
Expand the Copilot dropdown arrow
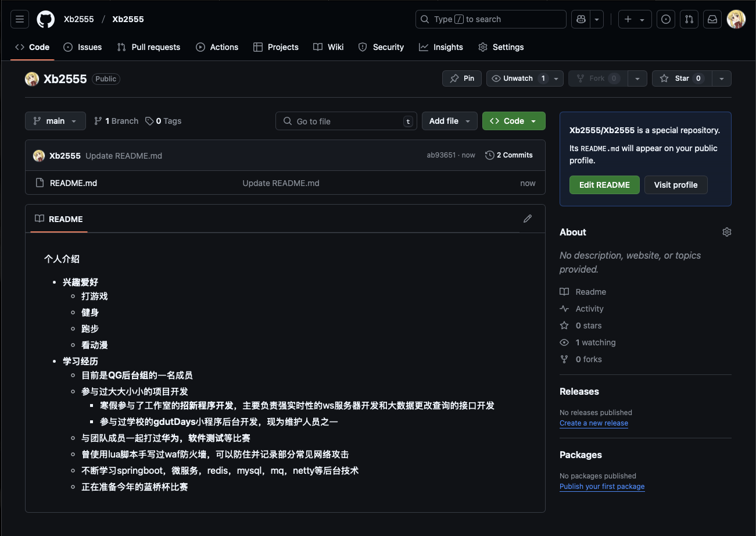(x=597, y=19)
